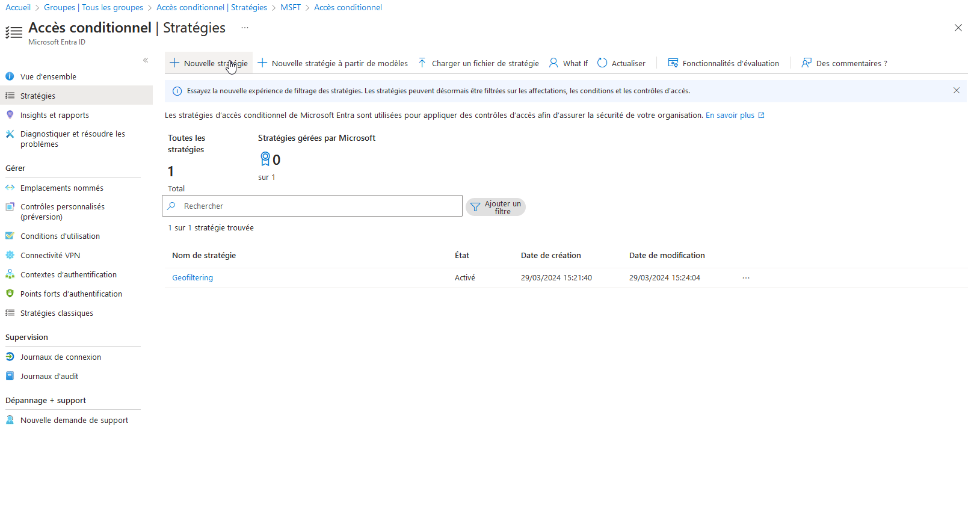Click the external link icon after En savoir plus
This screenshot has width=980, height=524.
coord(761,115)
